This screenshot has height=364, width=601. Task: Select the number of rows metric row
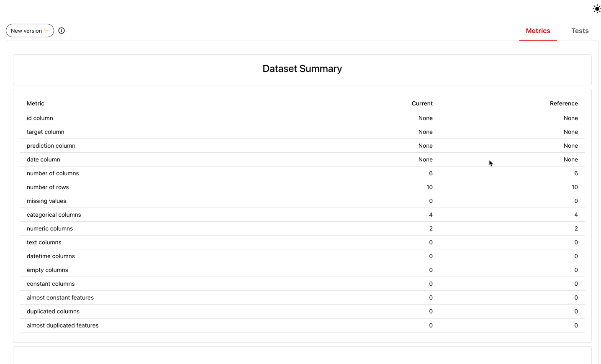[x=47, y=187]
